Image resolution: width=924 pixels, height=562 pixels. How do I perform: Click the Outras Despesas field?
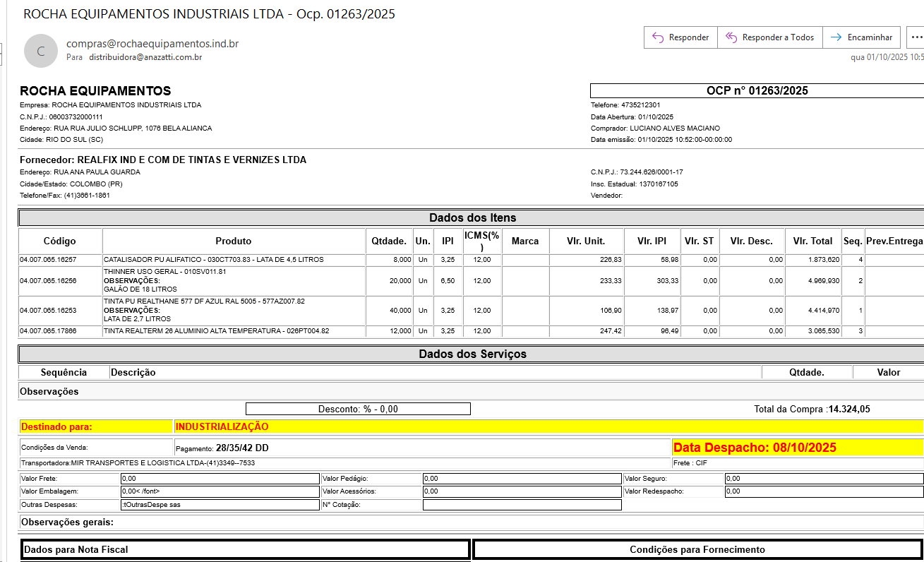click(220, 505)
